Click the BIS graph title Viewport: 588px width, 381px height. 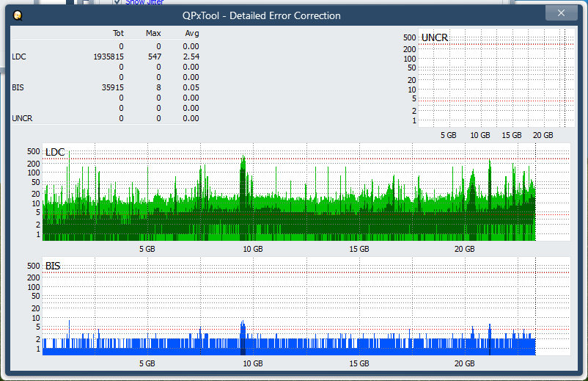pos(53,266)
